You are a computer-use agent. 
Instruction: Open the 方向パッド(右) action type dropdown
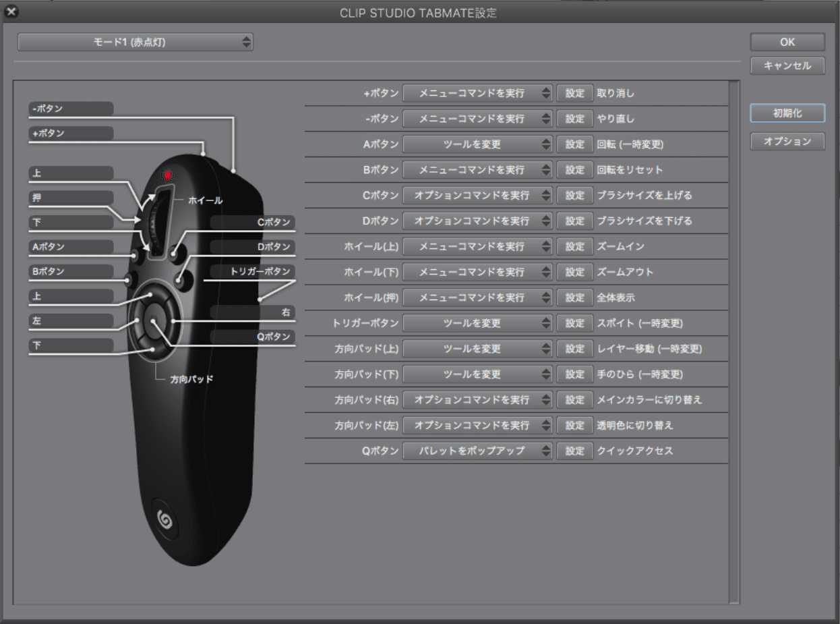[477, 400]
